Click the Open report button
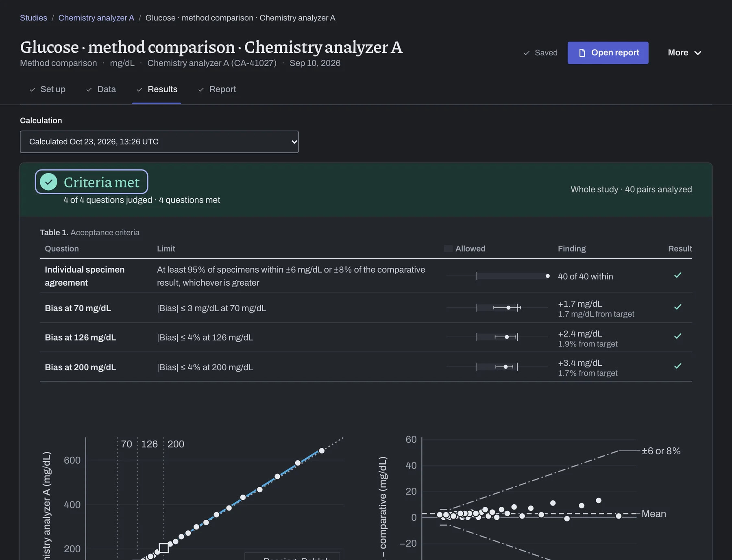The width and height of the screenshot is (732, 560). (608, 53)
